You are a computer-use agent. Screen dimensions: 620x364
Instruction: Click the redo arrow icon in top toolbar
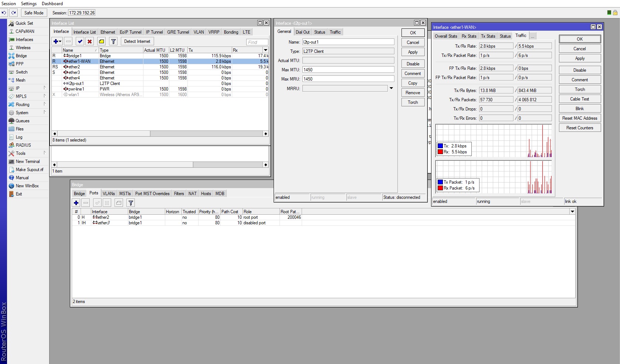[x=13, y=13]
